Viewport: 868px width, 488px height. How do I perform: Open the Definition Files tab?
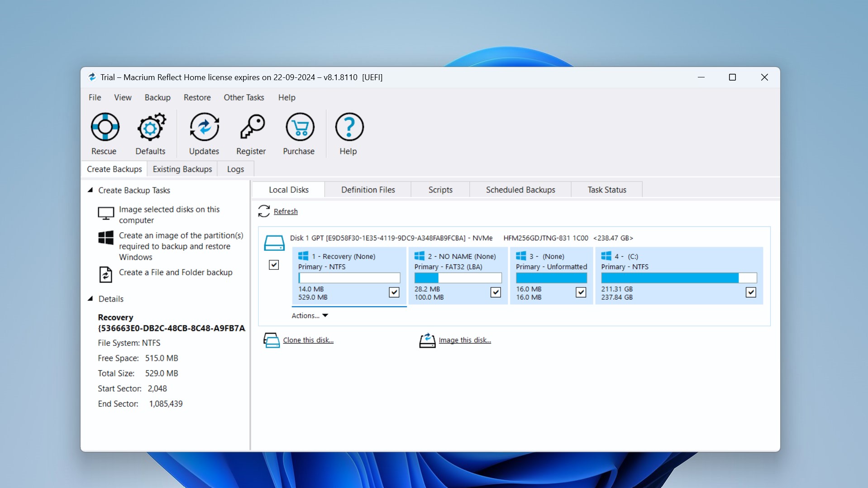click(368, 190)
